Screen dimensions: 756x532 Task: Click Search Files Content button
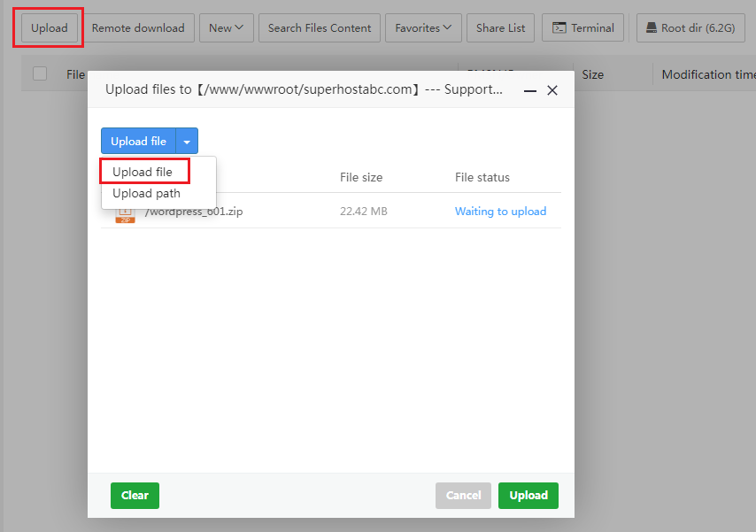pyautogui.click(x=320, y=28)
